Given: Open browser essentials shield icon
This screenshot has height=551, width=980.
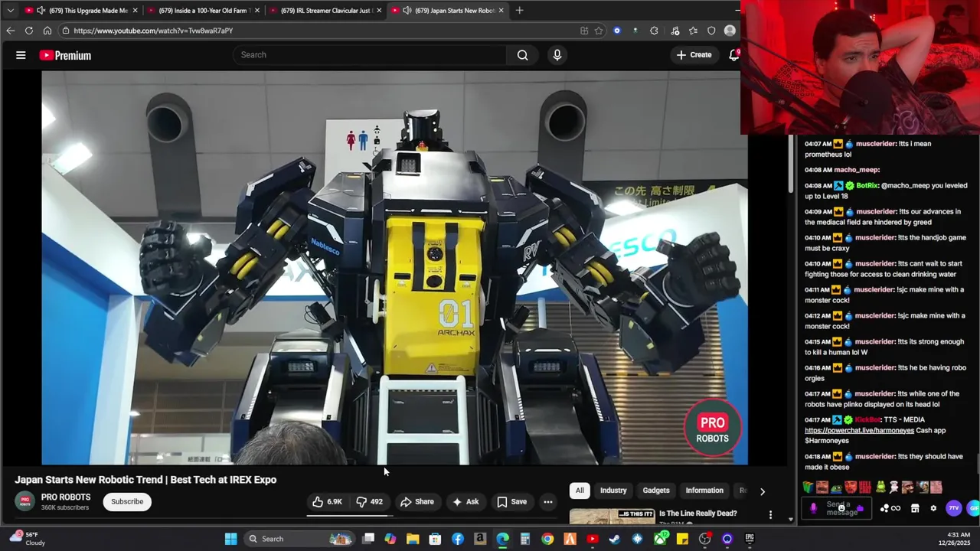Looking at the screenshot, I should [x=711, y=31].
